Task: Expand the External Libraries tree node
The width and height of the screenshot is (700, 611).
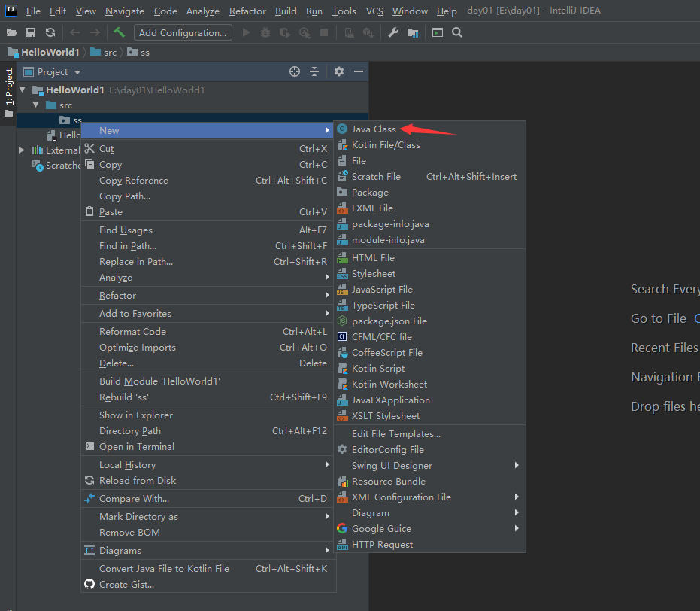Action: (21, 150)
